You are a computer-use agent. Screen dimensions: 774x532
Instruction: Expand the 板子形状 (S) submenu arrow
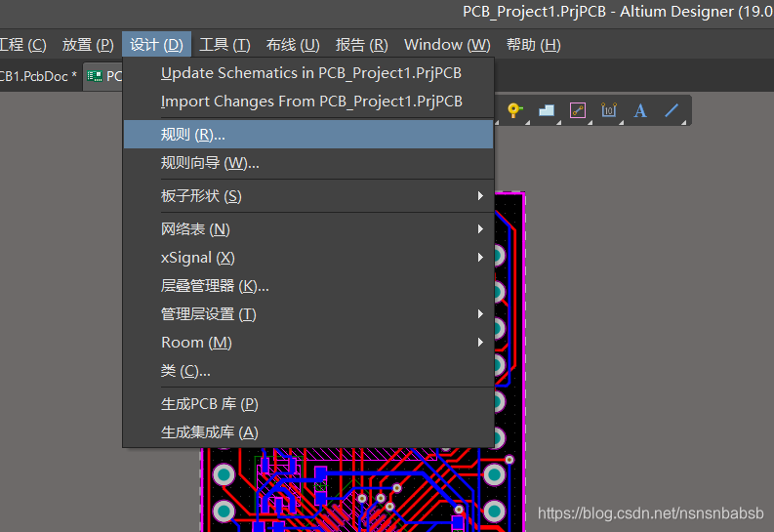[480, 196]
